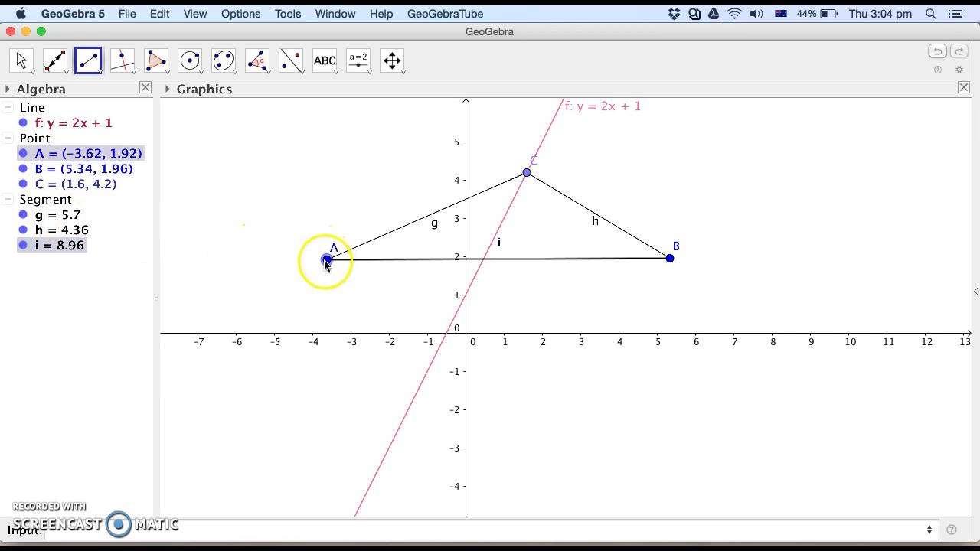Open the File menu
The image size is (980, 551).
(127, 14)
